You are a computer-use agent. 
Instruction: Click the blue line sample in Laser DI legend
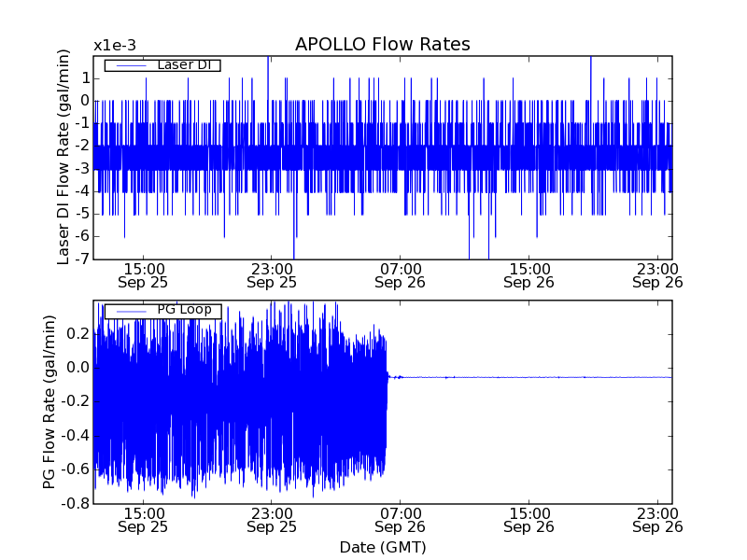tap(131, 65)
